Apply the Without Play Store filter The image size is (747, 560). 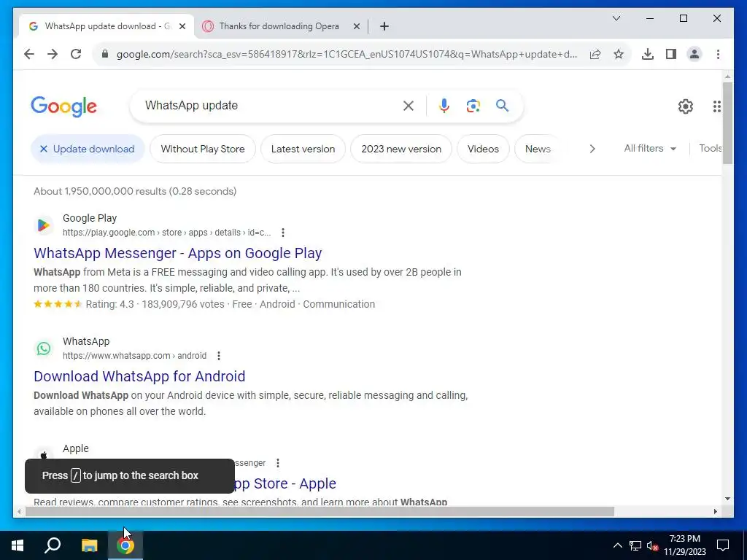203,149
